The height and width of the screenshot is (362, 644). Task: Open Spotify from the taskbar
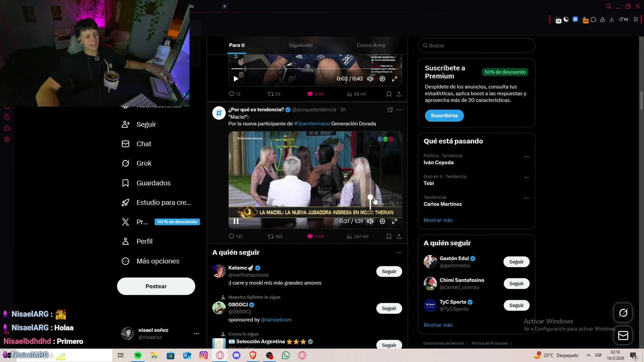(x=138, y=355)
